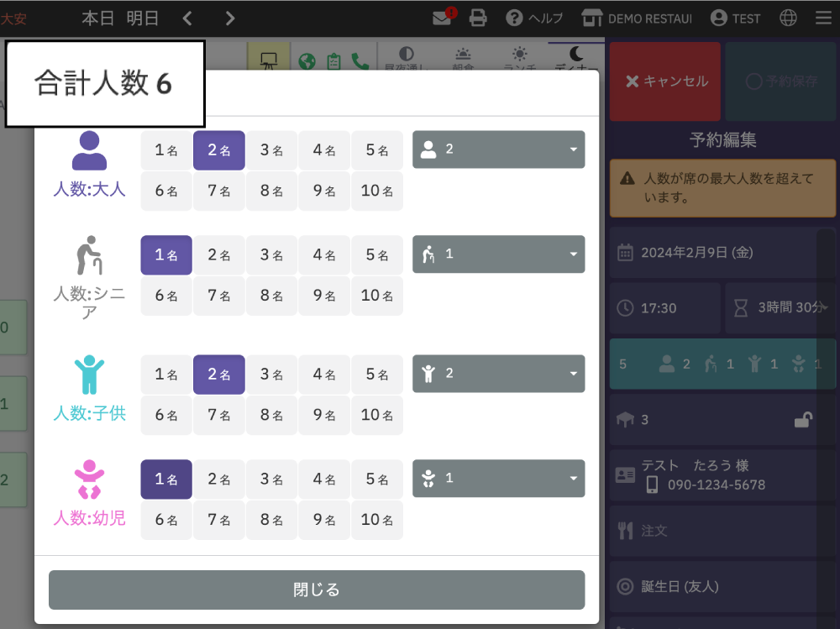
Task: Open the child count dropdown
Action: click(x=499, y=374)
